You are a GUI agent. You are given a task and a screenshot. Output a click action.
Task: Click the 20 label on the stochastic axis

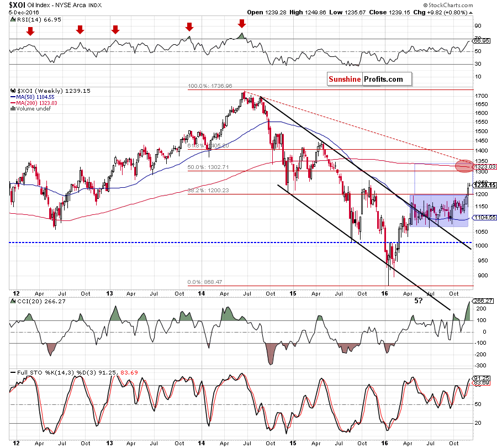[478, 423]
